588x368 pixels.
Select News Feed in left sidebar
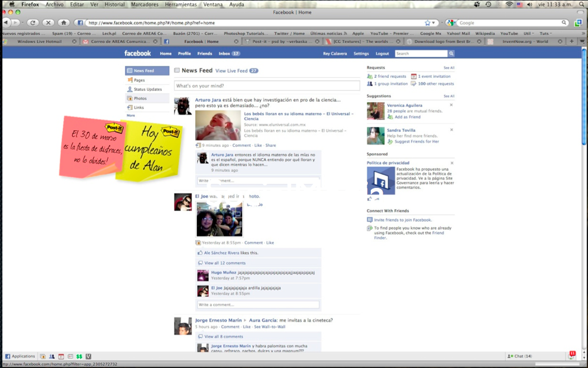pyautogui.click(x=147, y=71)
